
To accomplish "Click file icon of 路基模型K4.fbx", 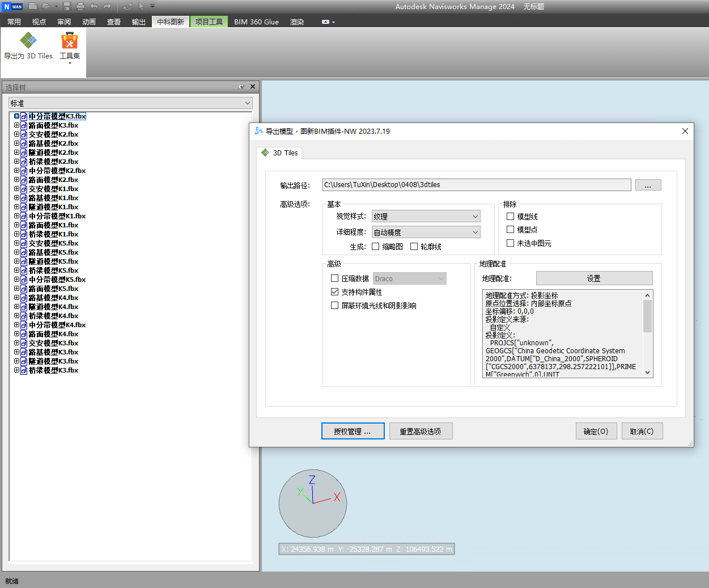I will point(24,298).
